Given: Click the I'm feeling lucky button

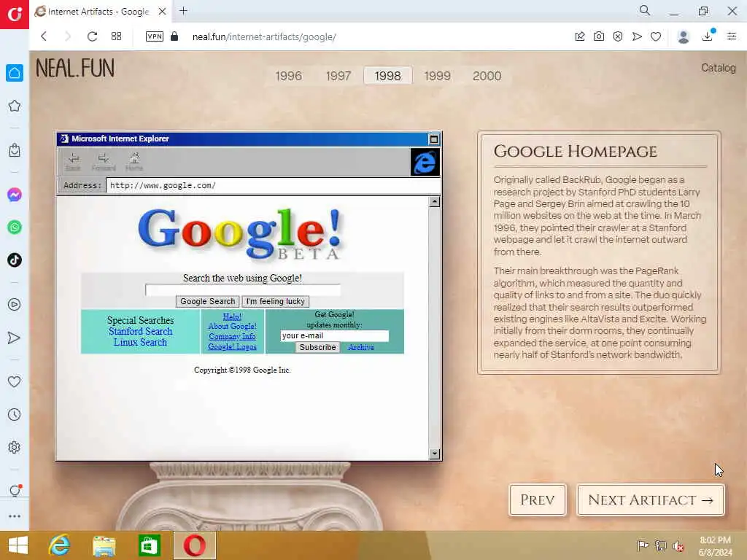Looking at the screenshot, I should pyautogui.click(x=275, y=301).
